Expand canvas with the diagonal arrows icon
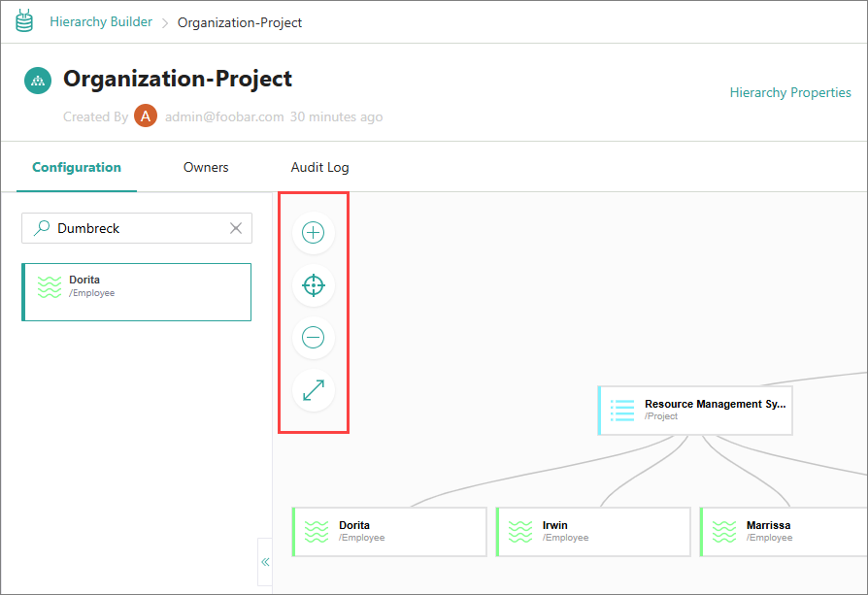This screenshot has width=868, height=595. pyautogui.click(x=314, y=389)
